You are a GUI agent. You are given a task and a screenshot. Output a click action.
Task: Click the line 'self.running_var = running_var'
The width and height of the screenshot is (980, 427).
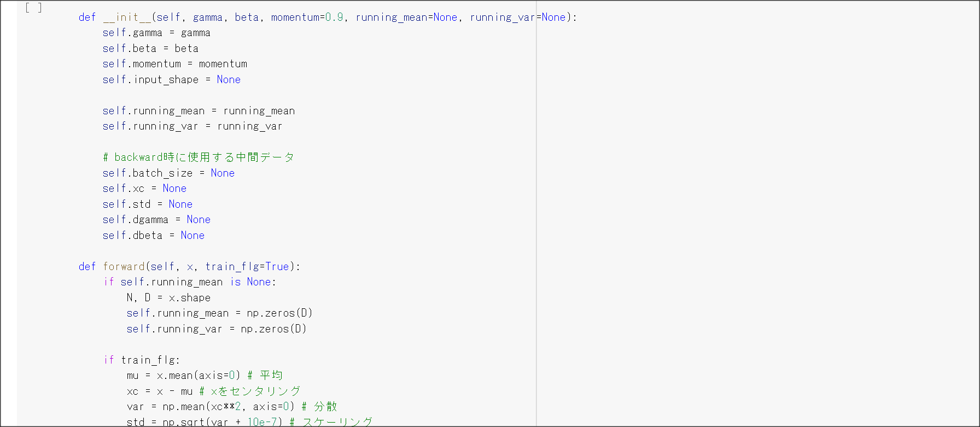pos(192,126)
